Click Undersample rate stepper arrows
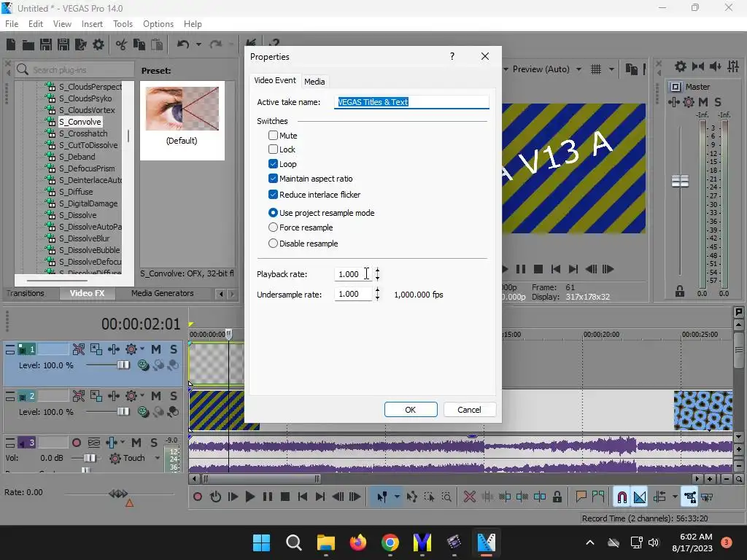The image size is (747, 560). [377, 295]
